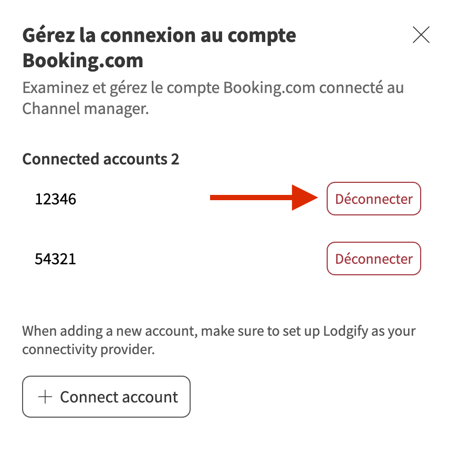Select the account number 12346
The height and width of the screenshot is (476, 459).
(56, 200)
